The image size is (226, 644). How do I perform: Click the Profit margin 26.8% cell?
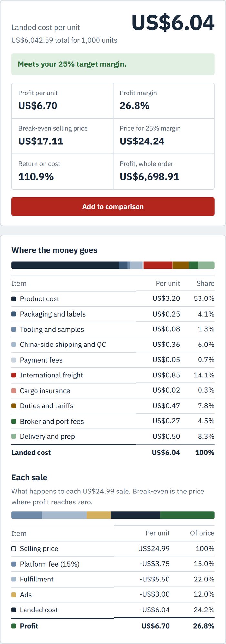click(x=164, y=101)
